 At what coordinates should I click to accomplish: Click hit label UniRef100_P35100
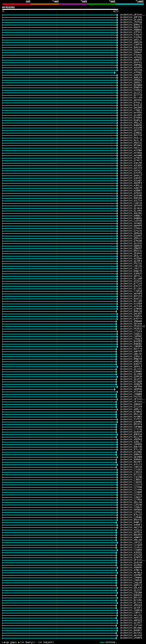pyautogui.click(x=131, y=35)
